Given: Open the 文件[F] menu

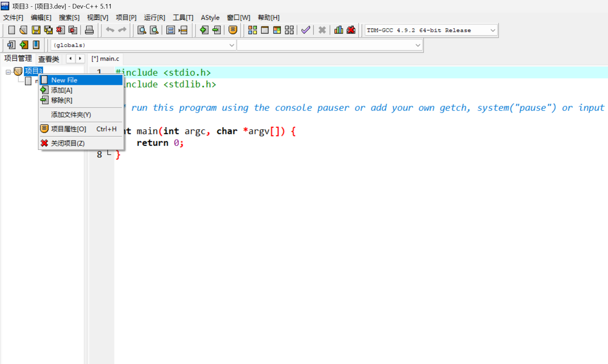Looking at the screenshot, I should pos(13,18).
